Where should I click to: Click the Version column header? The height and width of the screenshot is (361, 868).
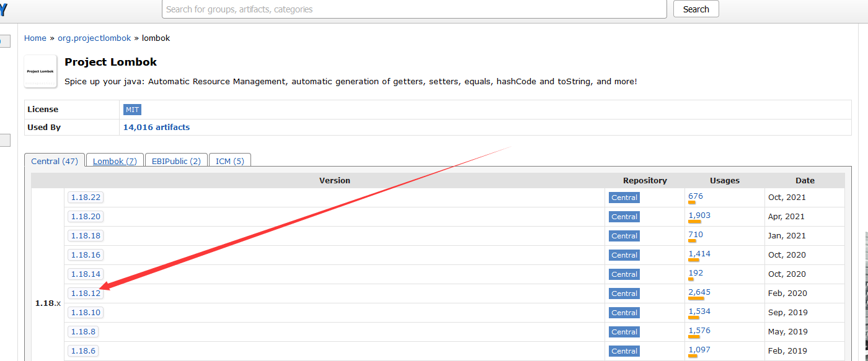click(x=335, y=181)
